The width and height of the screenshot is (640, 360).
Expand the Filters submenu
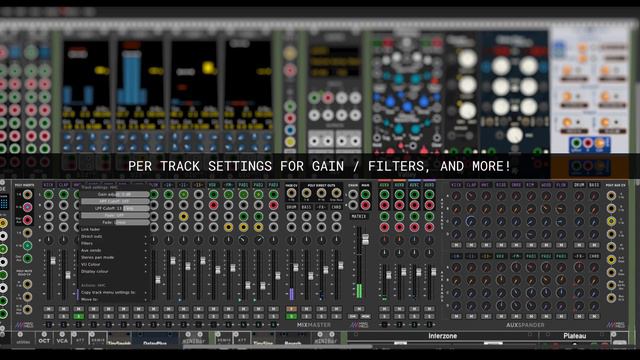(x=113, y=243)
